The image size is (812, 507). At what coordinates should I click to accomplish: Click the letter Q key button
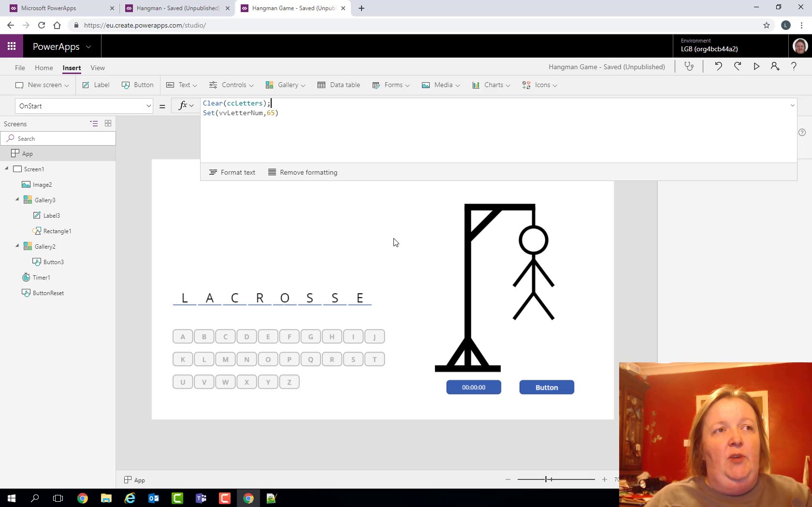pos(311,359)
